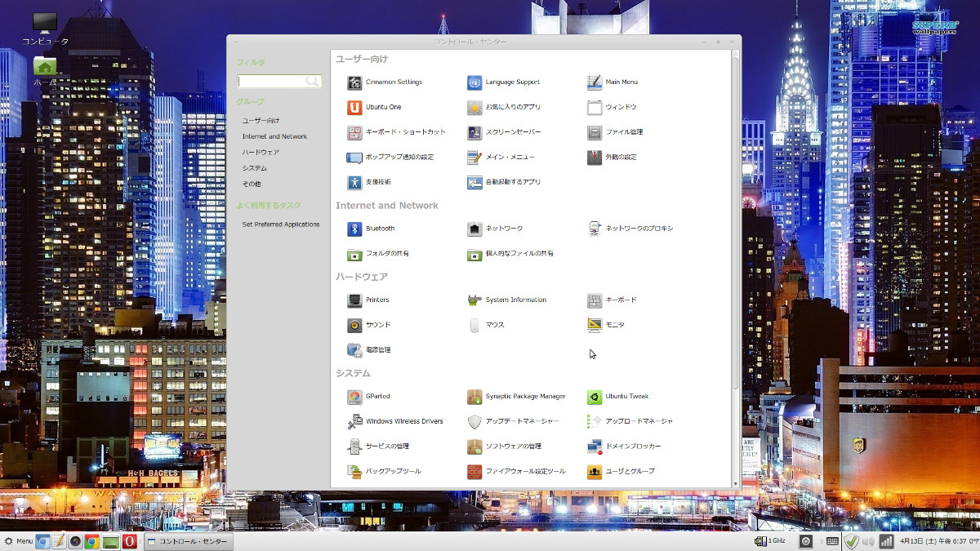Image resolution: width=980 pixels, height=551 pixels.
Task: Click the 1 GHz CPU frequency applet
Action: (x=770, y=541)
